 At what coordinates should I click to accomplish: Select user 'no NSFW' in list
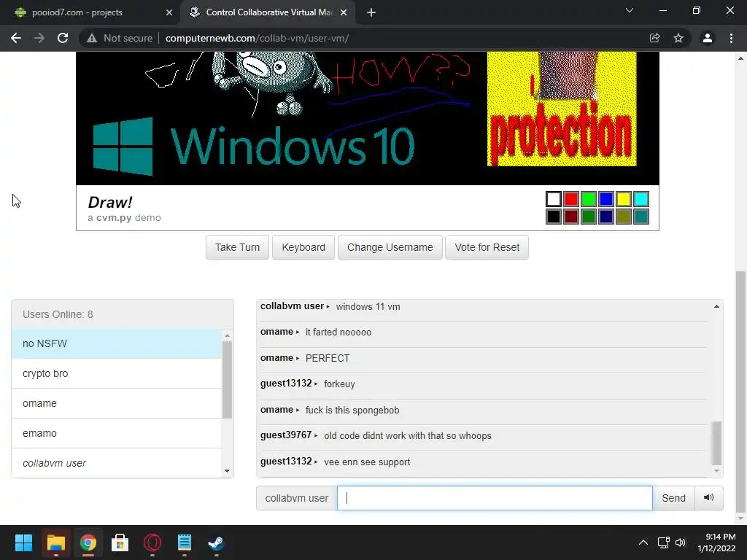116,343
